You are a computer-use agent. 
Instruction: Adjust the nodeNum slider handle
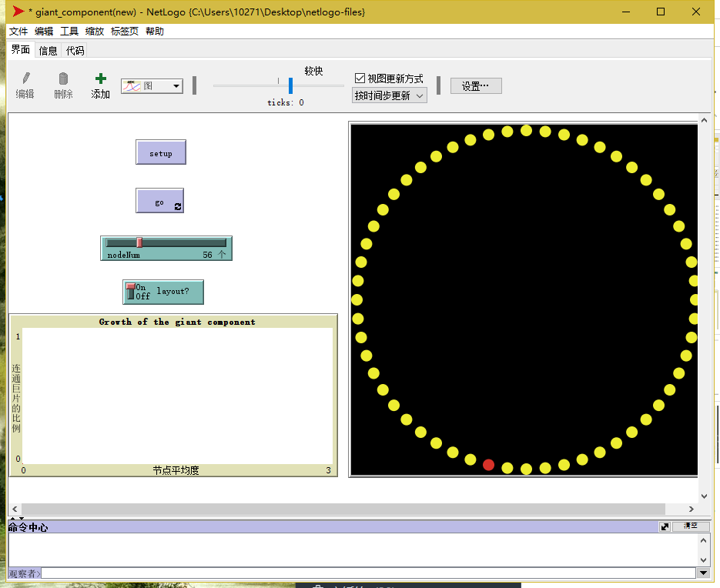[x=139, y=242]
